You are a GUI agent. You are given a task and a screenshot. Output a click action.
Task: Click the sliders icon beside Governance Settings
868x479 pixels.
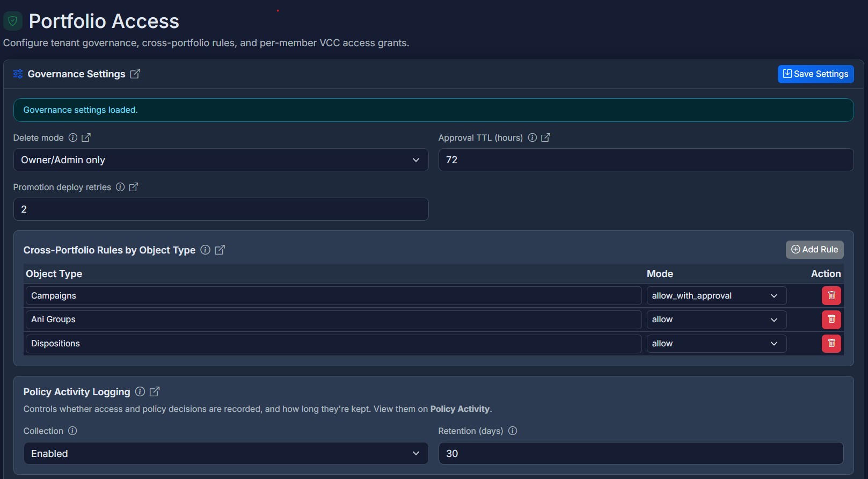pyautogui.click(x=18, y=74)
